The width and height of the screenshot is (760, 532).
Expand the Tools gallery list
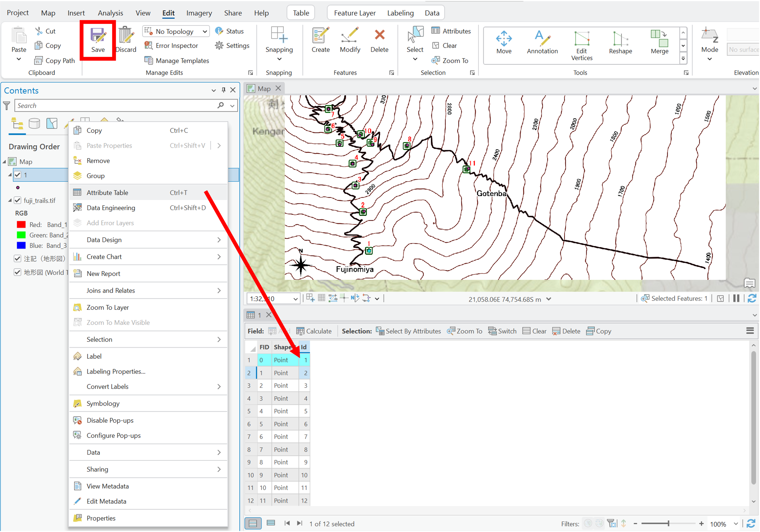pyautogui.click(x=683, y=59)
